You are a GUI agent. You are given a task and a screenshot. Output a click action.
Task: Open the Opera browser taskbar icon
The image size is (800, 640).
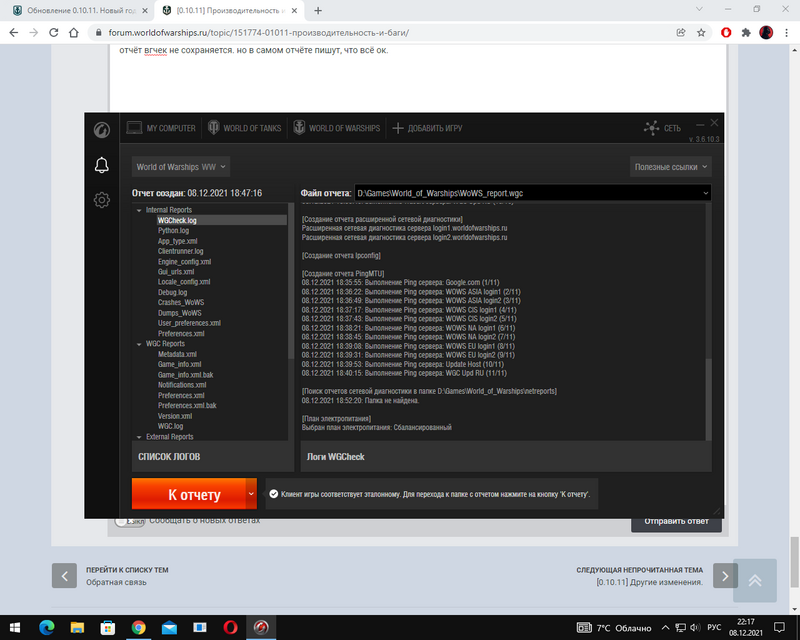pos(231,627)
